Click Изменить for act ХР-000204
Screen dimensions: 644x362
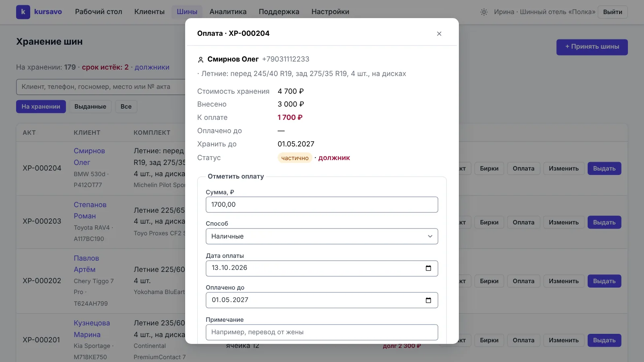(563, 169)
